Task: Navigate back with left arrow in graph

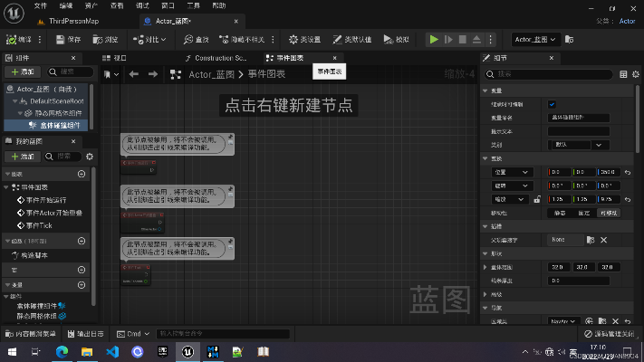Action: [x=133, y=74]
